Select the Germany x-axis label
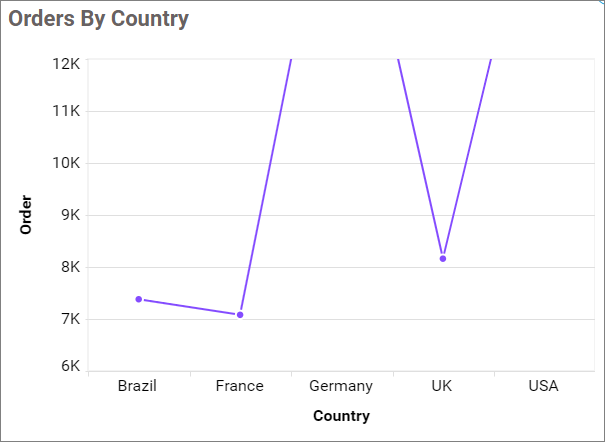This screenshot has width=605, height=442. 341,386
